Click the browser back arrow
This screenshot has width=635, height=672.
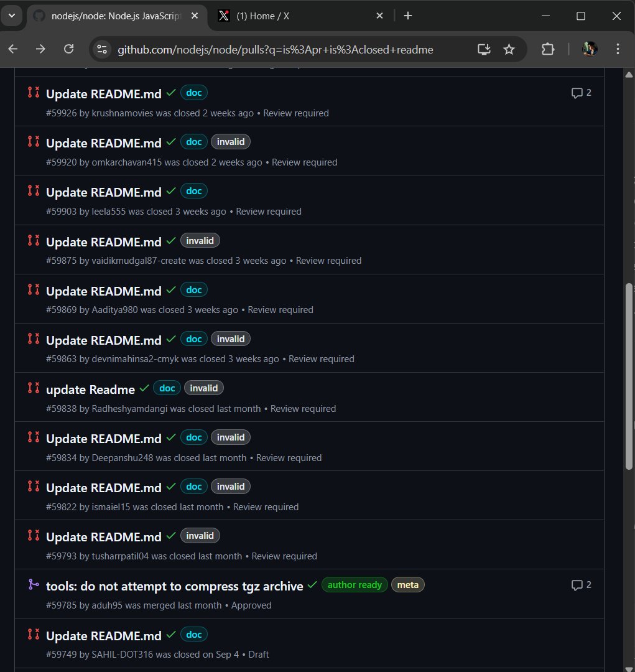pos(12,49)
